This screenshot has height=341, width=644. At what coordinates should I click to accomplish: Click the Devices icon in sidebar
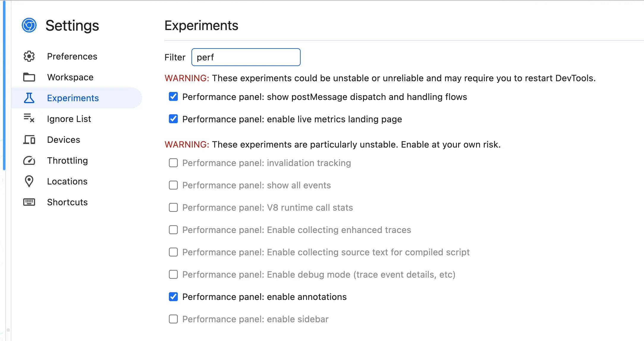point(29,140)
